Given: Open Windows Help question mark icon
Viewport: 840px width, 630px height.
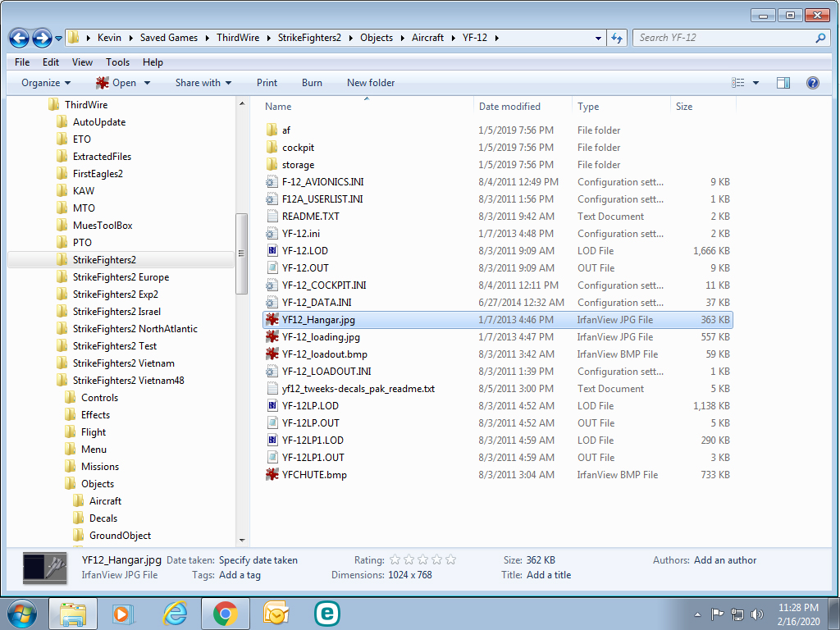Looking at the screenshot, I should tap(812, 83).
